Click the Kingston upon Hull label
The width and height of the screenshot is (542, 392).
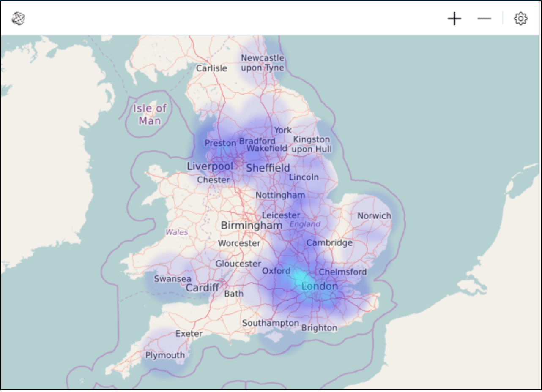tap(312, 144)
